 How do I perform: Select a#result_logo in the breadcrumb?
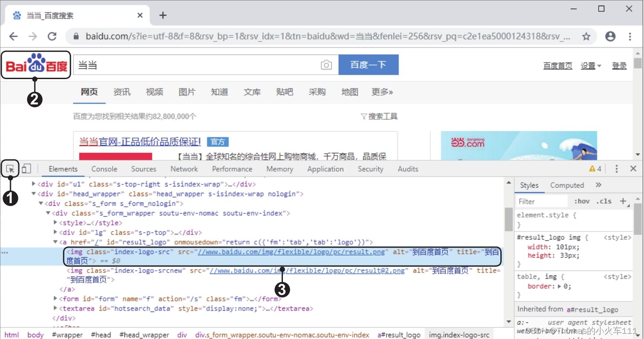tap(399, 335)
